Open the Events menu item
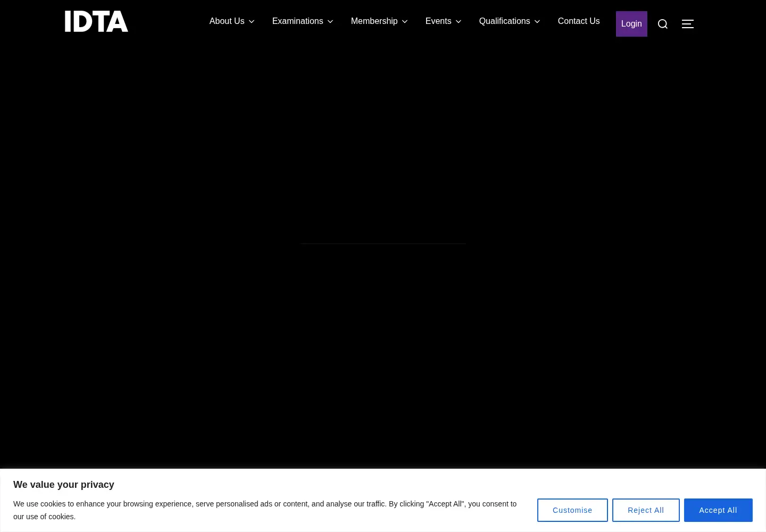The image size is (766, 532). pyautogui.click(x=438, y=21)
